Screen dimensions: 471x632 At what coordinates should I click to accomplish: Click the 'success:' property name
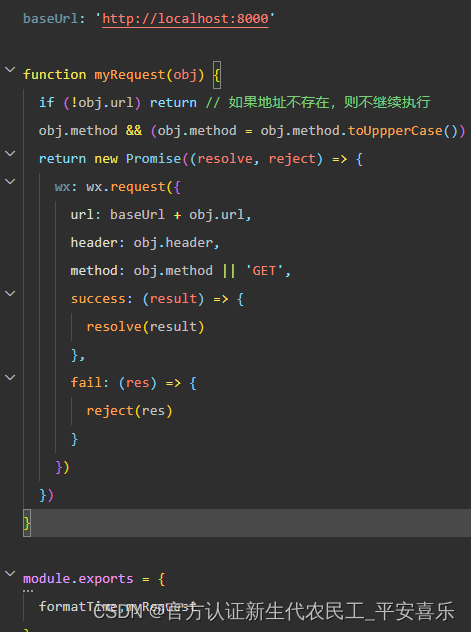(102, 299)
